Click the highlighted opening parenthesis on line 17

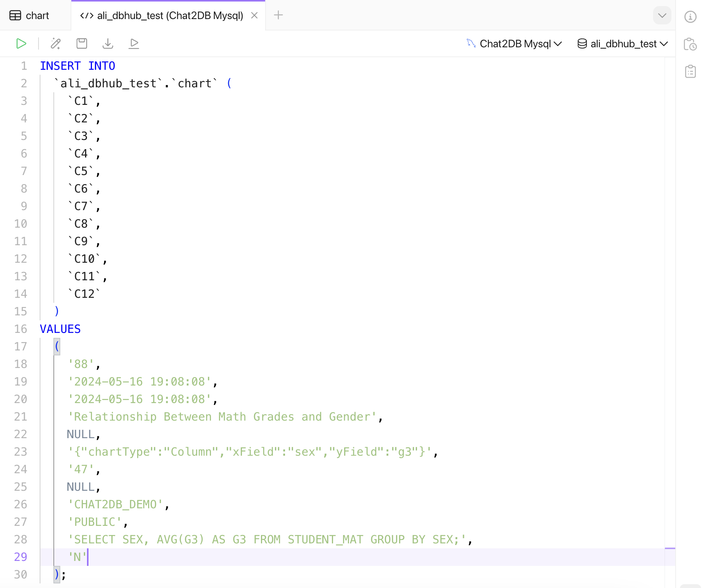pos(57,347)
